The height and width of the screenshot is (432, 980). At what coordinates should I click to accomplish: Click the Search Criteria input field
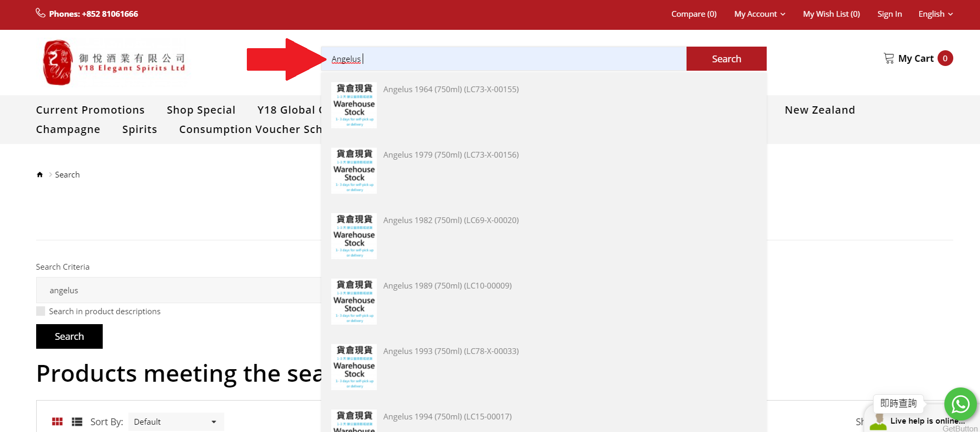(x=178, y=290)
